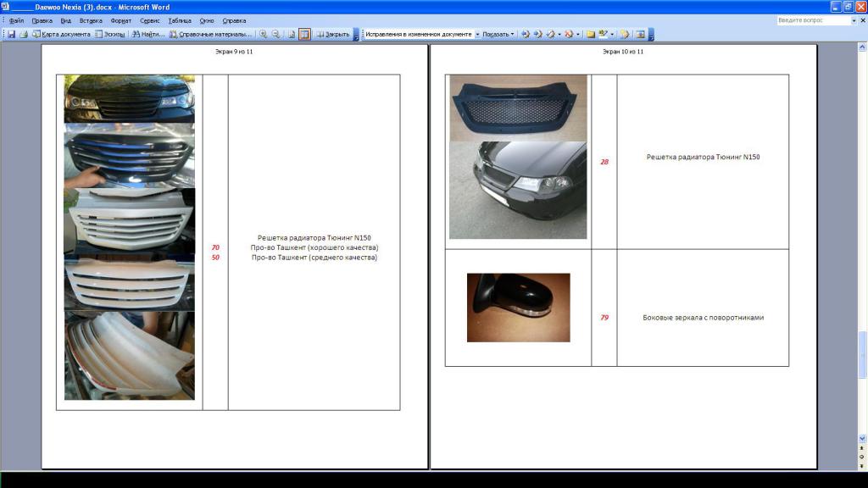868x488 pixels.
Task: Click the Print icon in toolbar
Action: point(24,35)
